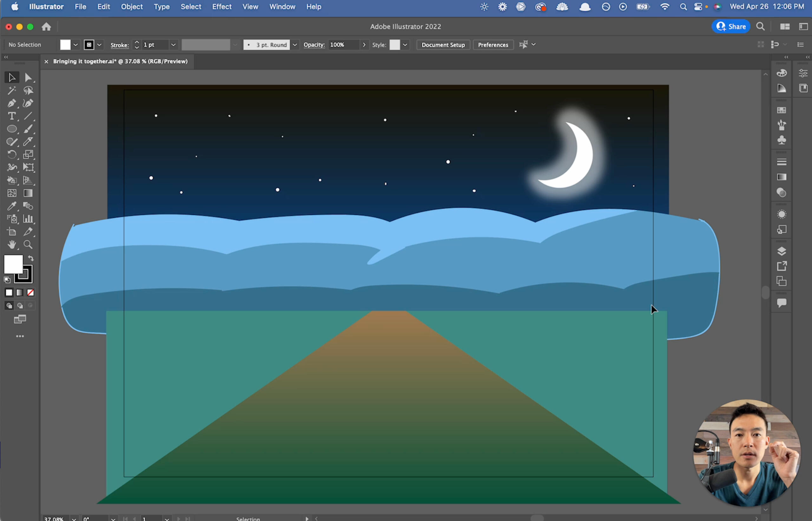The width and height of the screenshot is (812, 521).
Task: Expand the stroke weight dropdown
Action: (x=173, y=45)
